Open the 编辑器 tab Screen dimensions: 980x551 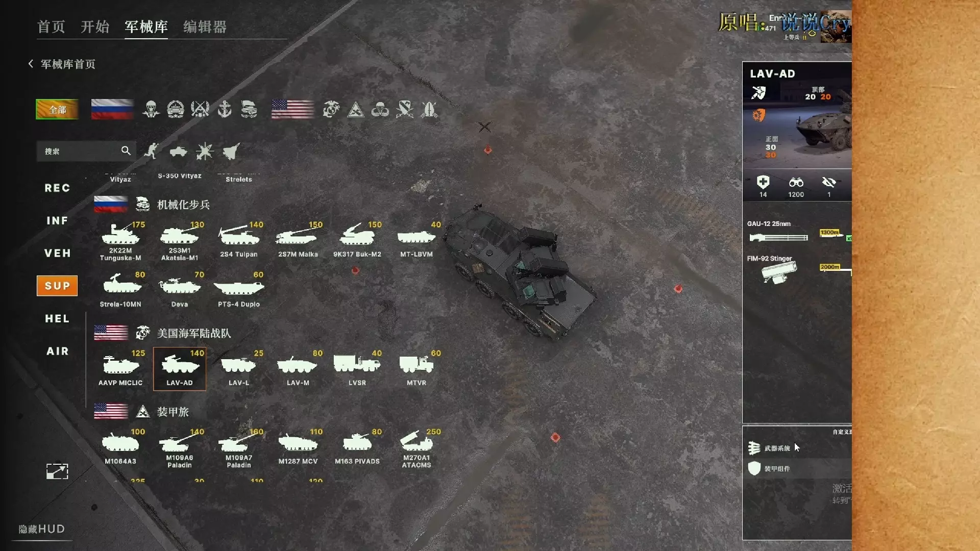click(205, 27)
